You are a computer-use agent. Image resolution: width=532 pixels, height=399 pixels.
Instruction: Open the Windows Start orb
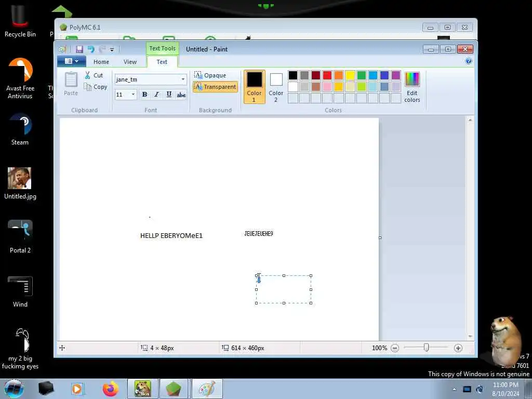(x=14, y=389)
